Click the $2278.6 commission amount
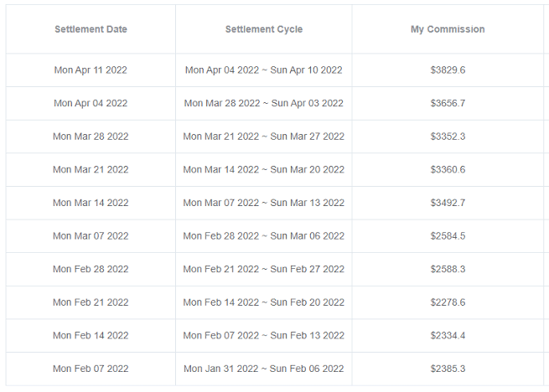This screenshot has height=392, width=549. [448, 302]
